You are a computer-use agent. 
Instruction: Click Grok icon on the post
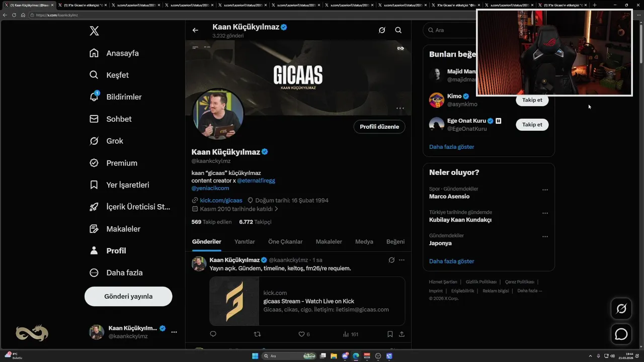coord(391,260)
